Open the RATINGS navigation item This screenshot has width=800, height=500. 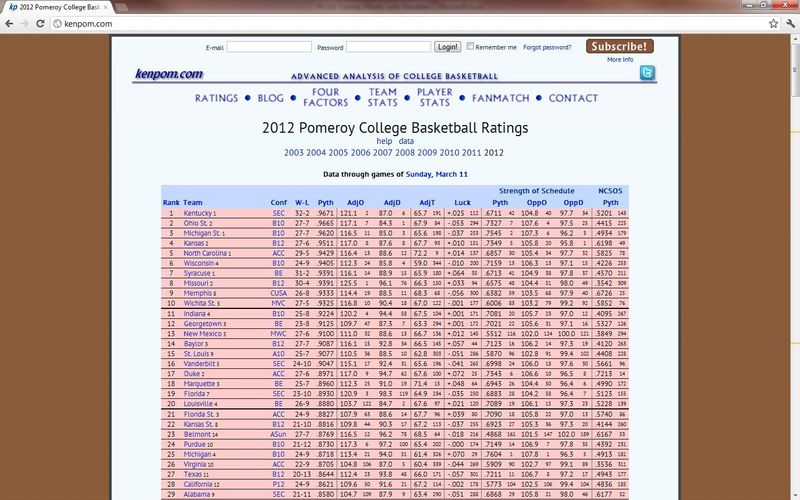click(x=216, y=98)
